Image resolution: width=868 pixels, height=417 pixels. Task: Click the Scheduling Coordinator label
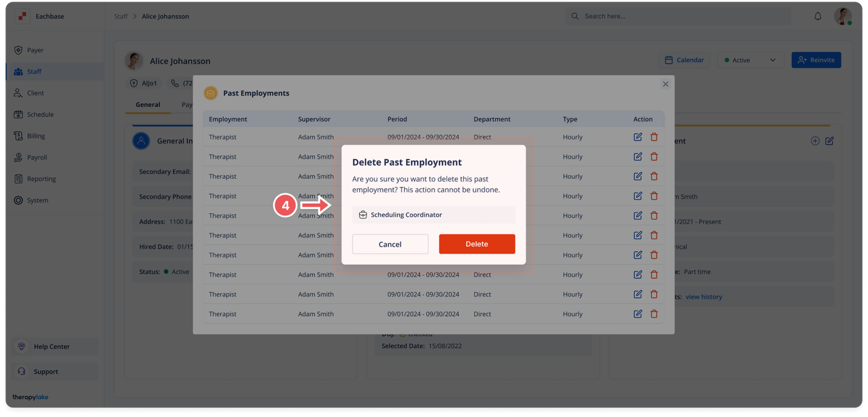click(406, 215)
